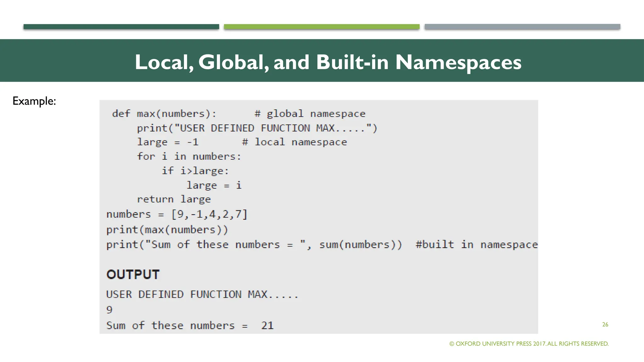
Task: Click the 'return large' statement
Action: pos(174,199)
